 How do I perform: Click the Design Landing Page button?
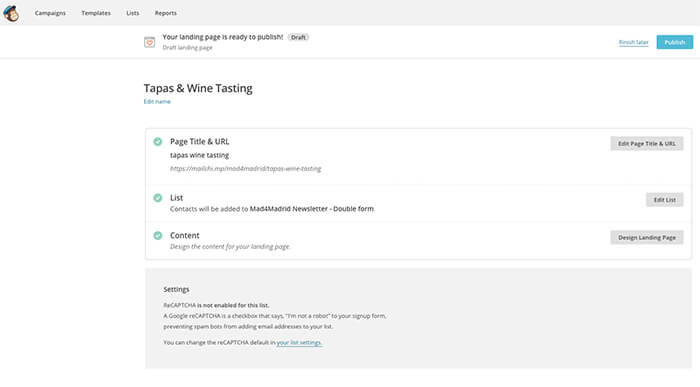tap(646, 237)
